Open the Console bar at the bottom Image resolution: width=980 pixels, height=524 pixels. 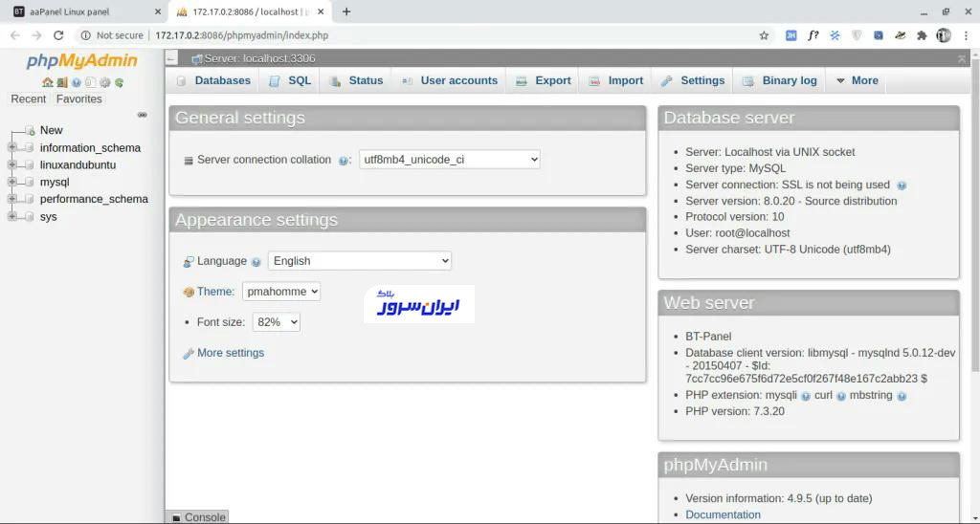(198, 517)
